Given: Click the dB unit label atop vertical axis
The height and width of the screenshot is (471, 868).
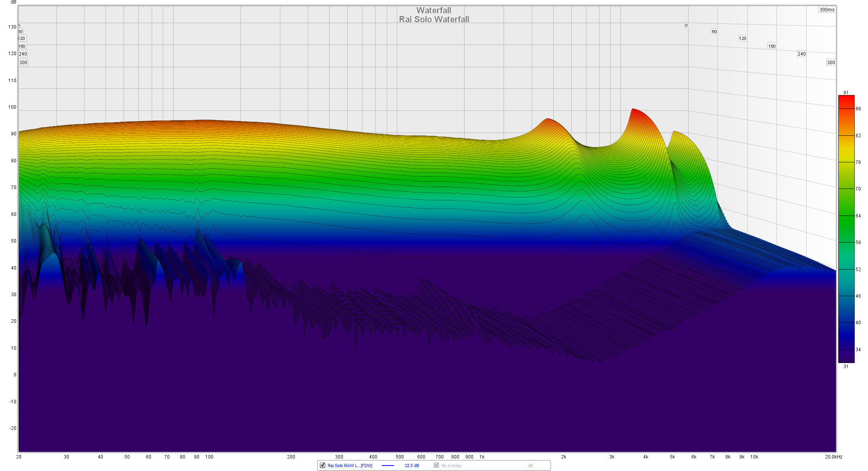Looking at the screenshot, I should (x=13, y=2).
